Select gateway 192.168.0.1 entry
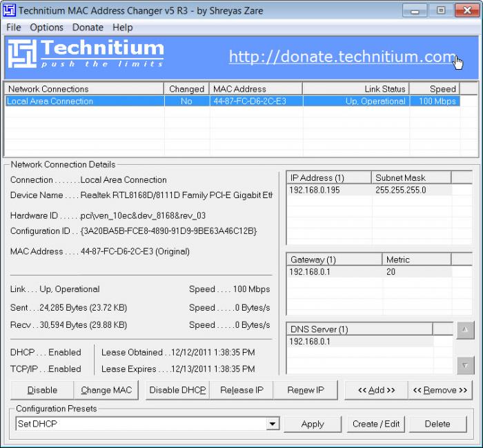Image resolution: width=483 pixels, height=448 pixels. [x=310, y=272]
